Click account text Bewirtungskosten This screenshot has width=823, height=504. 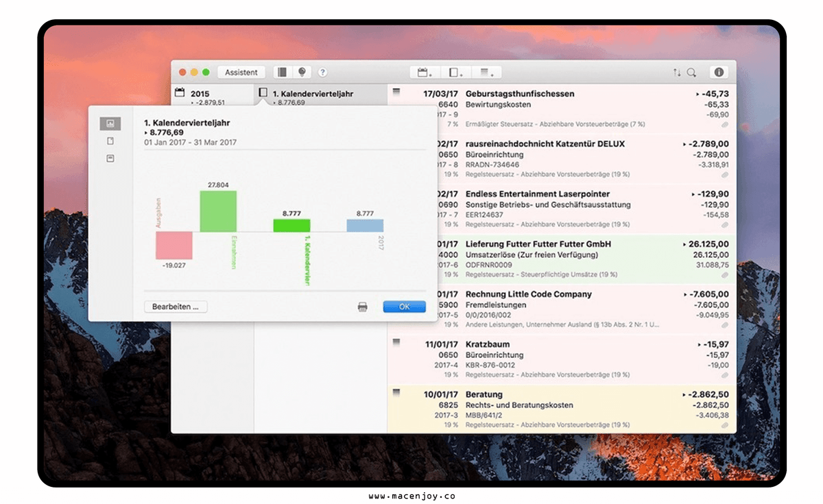[x=498, y=105]
